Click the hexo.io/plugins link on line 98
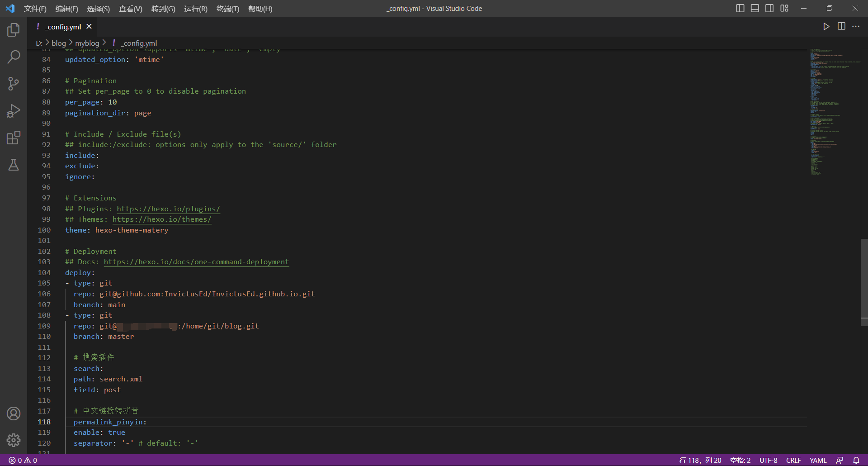The width and height of the screenshot is (868, 466). click(168, 209)
